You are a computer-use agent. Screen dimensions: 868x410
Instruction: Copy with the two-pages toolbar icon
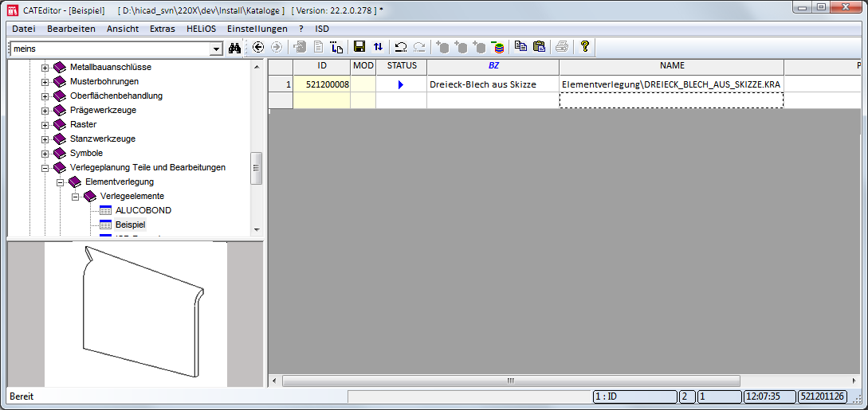pyautogui.click(x=520, y=47)
